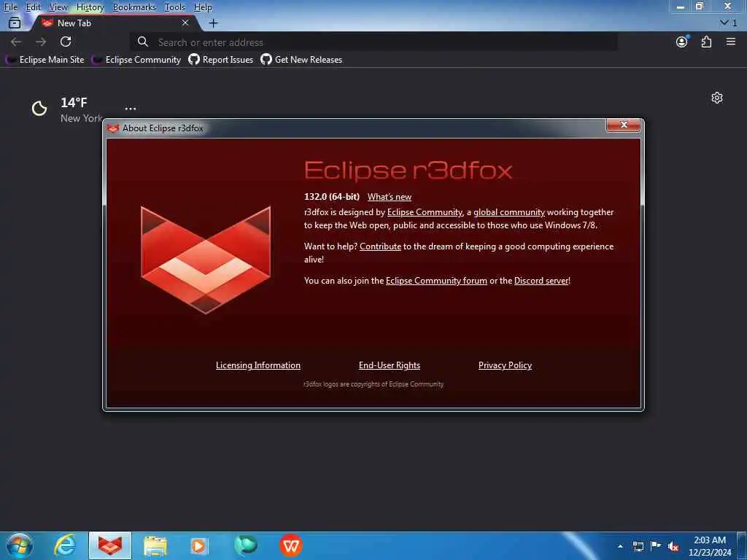Open the extensions puzzle icon

706,42
